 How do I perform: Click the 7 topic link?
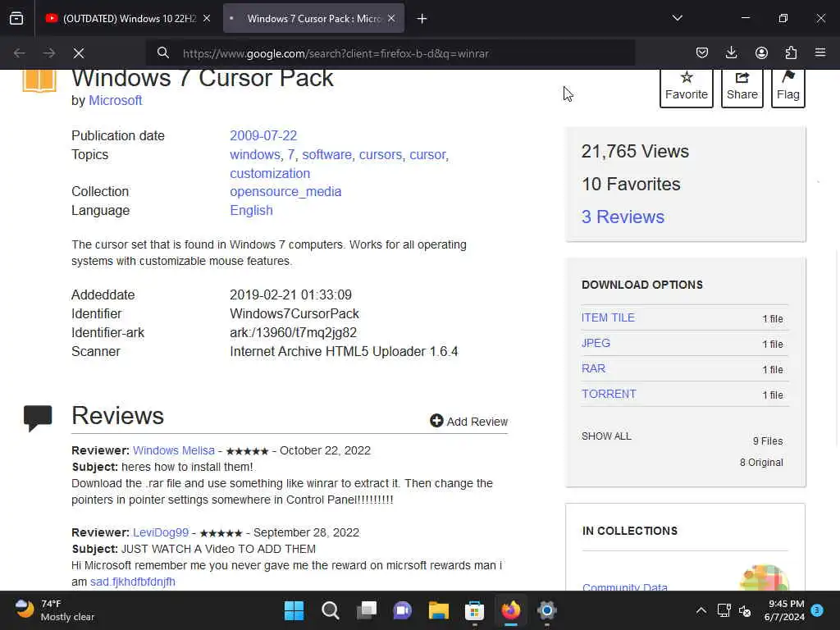(x=291, y=155)
